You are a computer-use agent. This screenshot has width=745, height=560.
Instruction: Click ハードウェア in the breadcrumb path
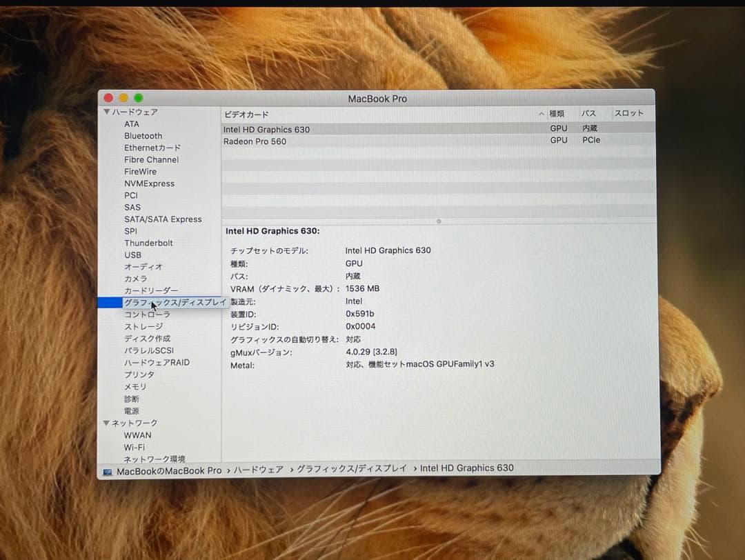[x=261, y=468]
